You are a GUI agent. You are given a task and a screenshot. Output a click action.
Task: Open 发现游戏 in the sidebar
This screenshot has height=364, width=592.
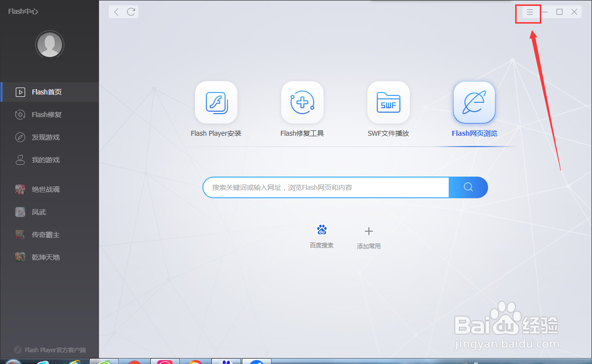(x=49, y=137)
